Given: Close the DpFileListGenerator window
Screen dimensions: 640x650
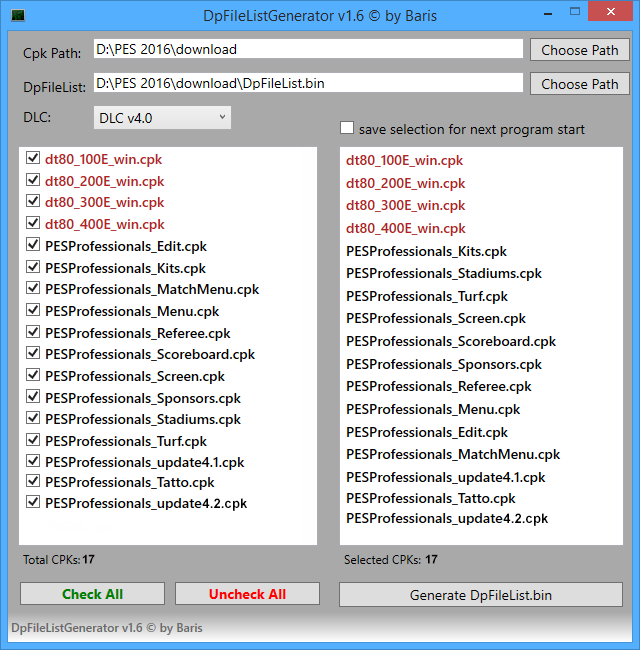Looking at the screenshot, I should click(x=611, y=12).
